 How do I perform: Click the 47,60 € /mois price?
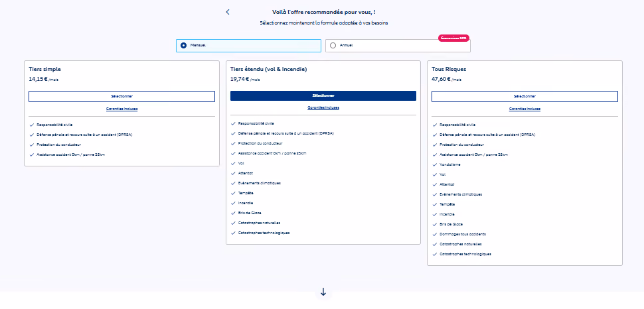pos(446,79)
